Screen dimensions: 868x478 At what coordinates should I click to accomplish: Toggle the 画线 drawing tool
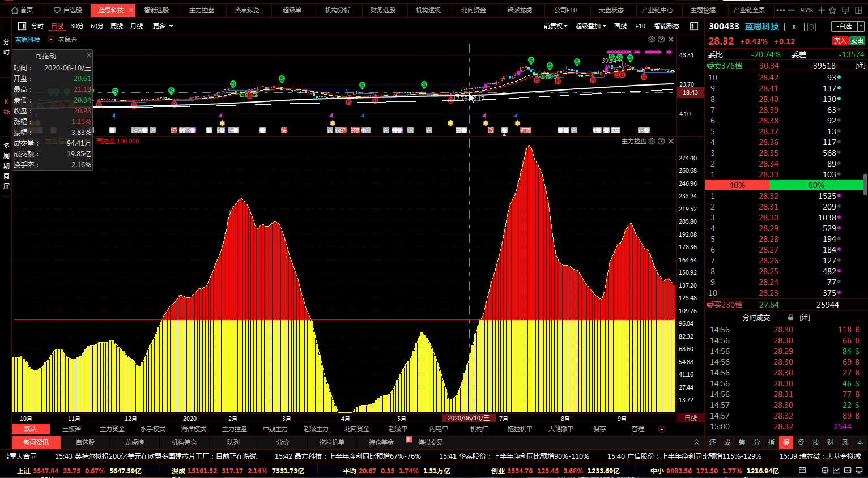pyautogui.click(x=621, y=26)
